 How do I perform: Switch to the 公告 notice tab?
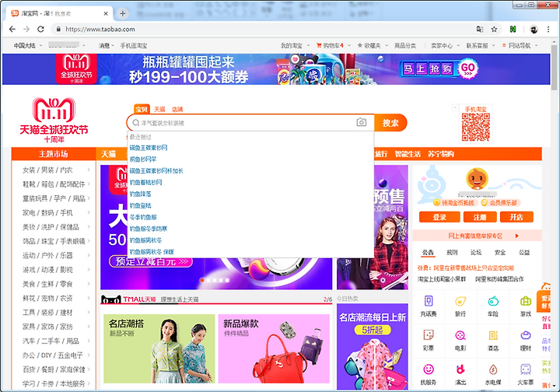click(428, 253)
